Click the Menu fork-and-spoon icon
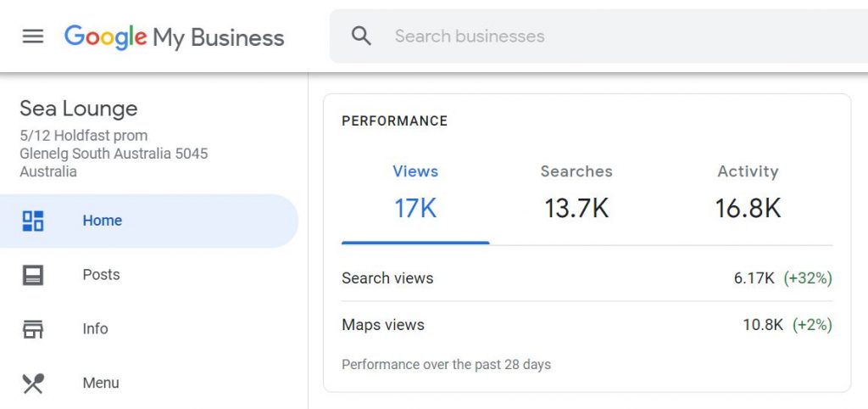Screen dimensions: 868x409 click(x=33, y=384)
